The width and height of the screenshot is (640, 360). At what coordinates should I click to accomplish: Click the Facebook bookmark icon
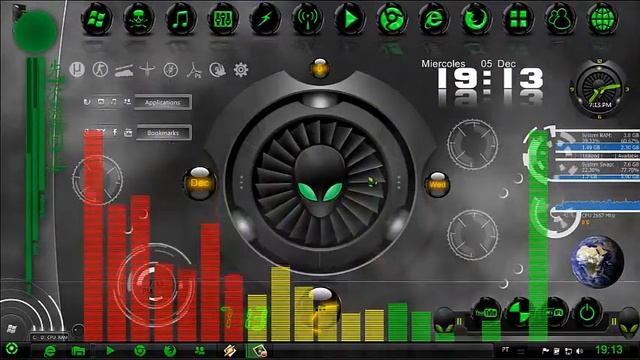(x=115, y=132)
